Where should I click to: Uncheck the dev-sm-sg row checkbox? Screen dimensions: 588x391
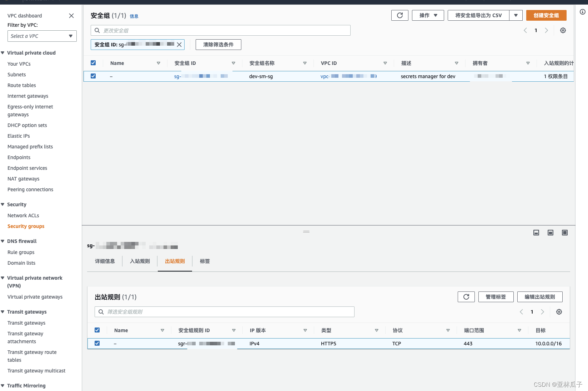point(93,76)
